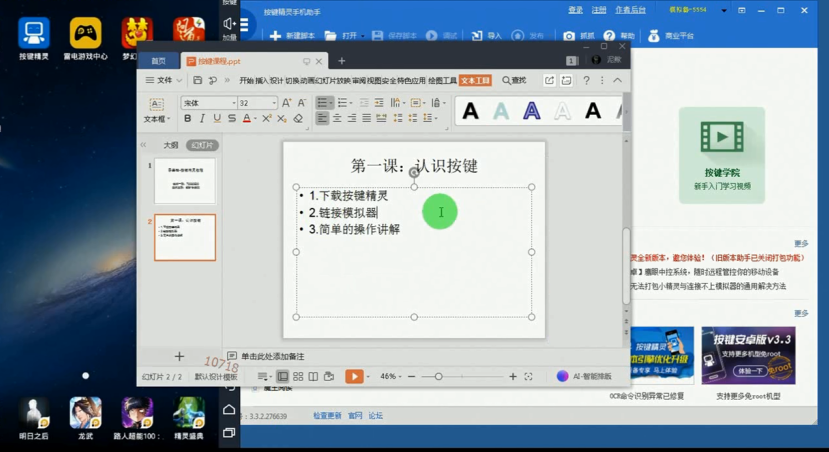This screenshot has width=829, height=452.
Task: Click the increase font size icon
Action: click(287, 103)
